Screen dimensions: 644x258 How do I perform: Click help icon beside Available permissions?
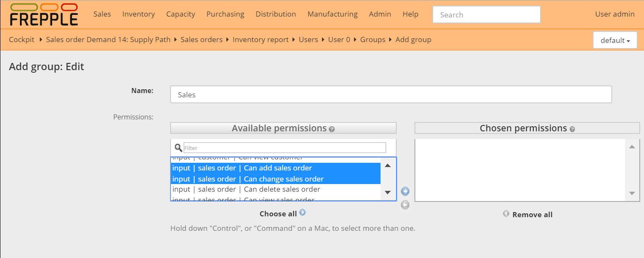[x=332, y=129]
